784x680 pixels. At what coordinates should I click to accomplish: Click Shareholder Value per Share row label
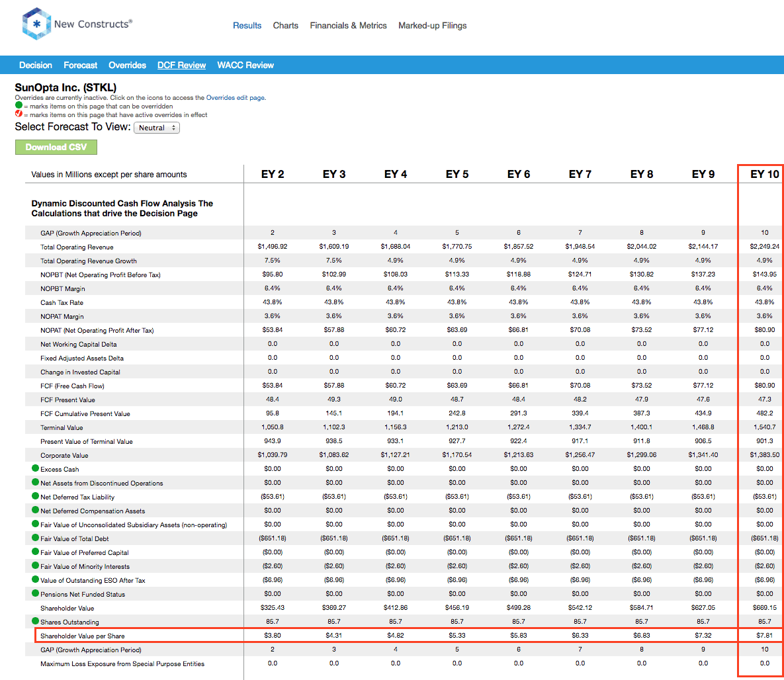click(x=83, y=636)
